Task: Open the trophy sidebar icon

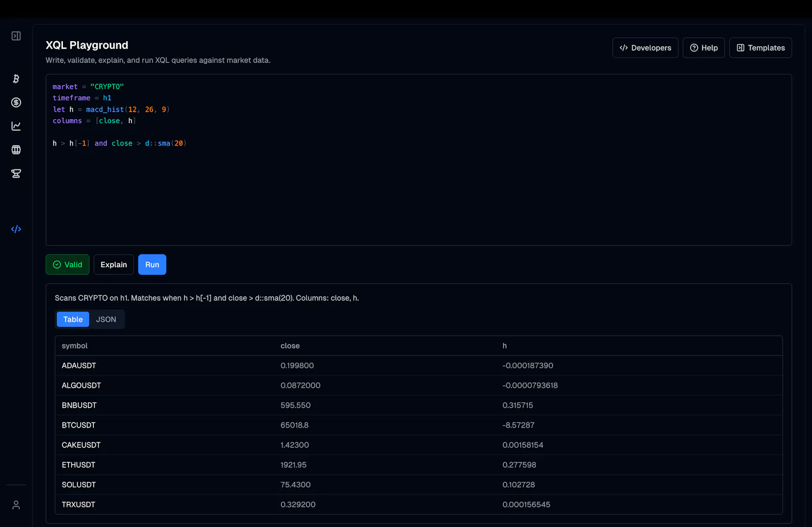Action: [x=16, y=173]
